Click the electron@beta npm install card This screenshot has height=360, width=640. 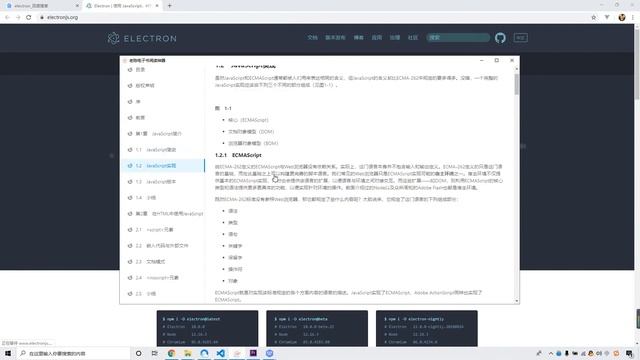317,329
